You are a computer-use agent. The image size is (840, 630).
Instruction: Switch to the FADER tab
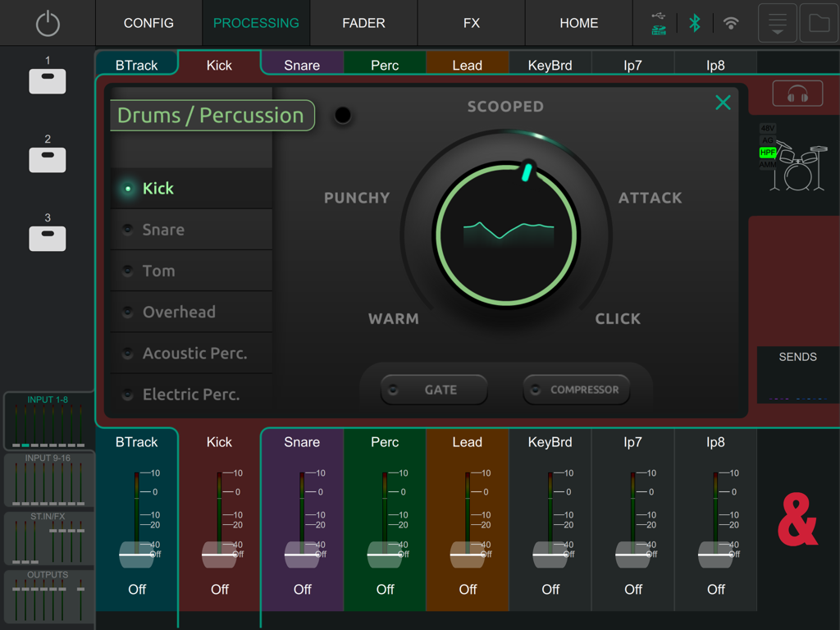click(363, 23)
